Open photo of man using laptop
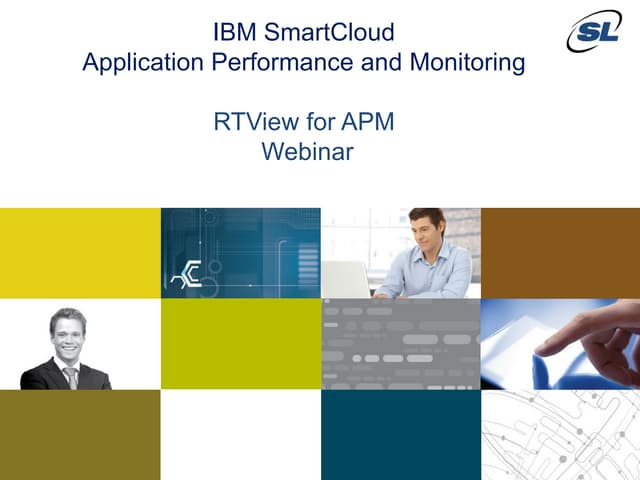This screenshot has width=640, height=480. coord(400,253)
